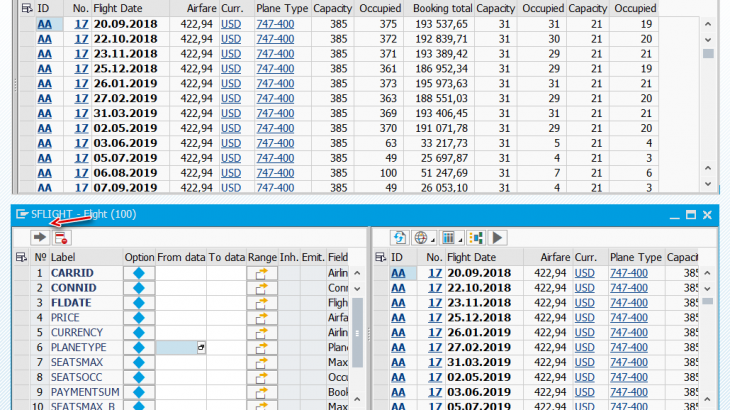730x410 pixels.
Task: Click the globe views icon
Action: pyautogui.click(x=420, y=238)
